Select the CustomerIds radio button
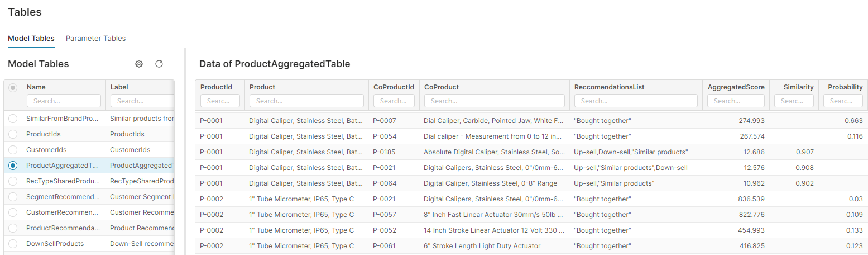Viewport: 868px width, 255px height. [13, 150]
